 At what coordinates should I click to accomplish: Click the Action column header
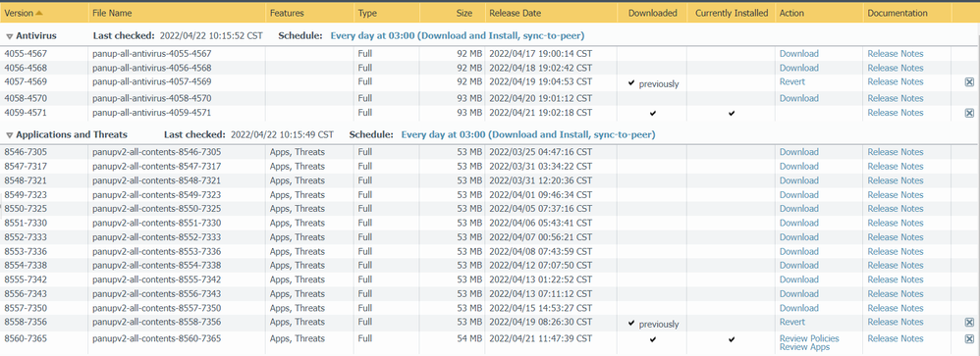791,13
